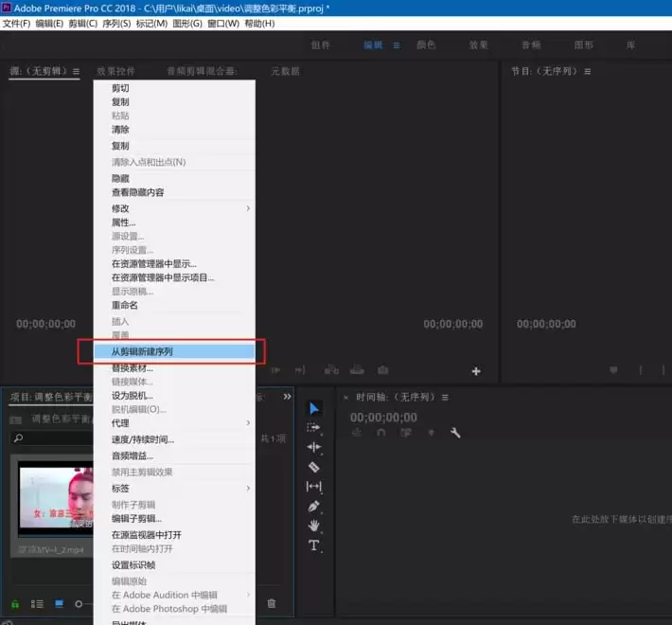Toggle the project lock icon
The height and width of the screenshot is (625, 672).
[15, 603]
